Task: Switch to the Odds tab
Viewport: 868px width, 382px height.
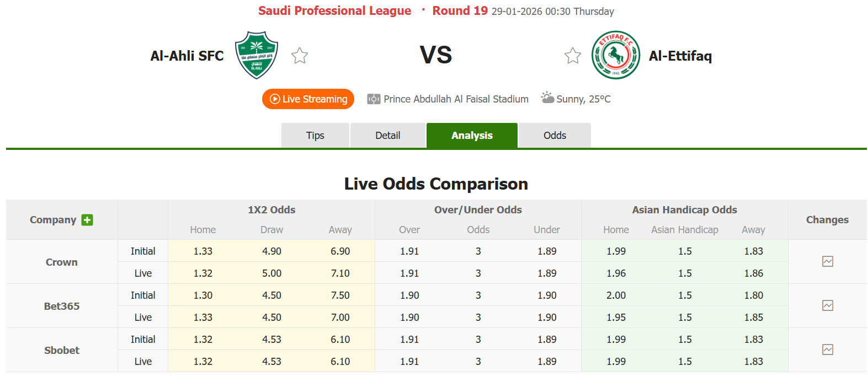Action: (x=554, y=135)
